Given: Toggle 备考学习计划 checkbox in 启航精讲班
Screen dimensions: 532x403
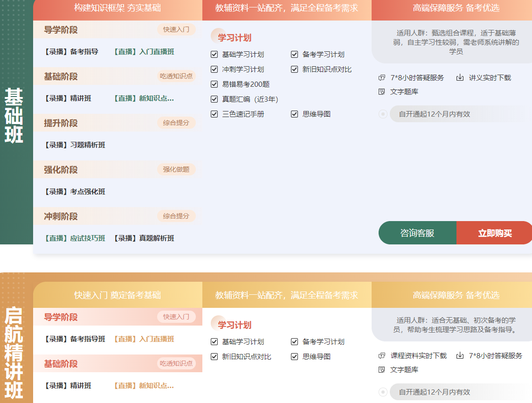Looking at the screenshot, I should tap(295, 341).
